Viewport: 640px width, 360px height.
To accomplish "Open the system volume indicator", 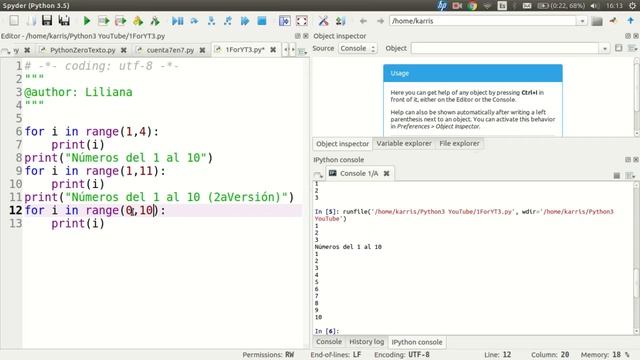I will pyautogui.click(x=595, y=5).
